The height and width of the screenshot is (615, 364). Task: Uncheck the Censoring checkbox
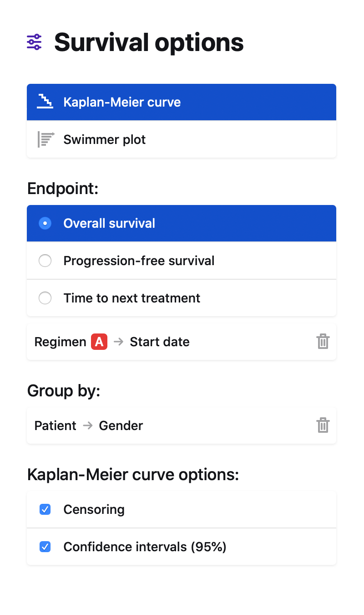[x=45, y=509]
